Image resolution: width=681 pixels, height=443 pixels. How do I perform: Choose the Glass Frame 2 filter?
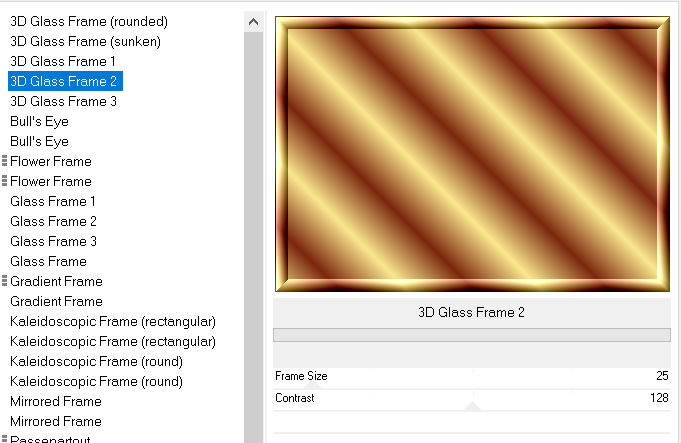[x=53, y=221]
